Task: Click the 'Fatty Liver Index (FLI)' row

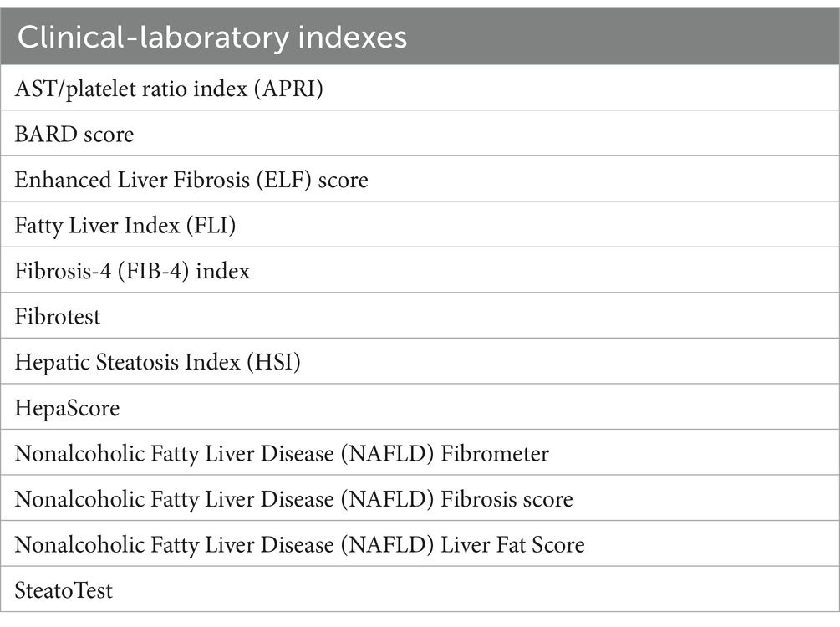Action: [x=420, y=225]
